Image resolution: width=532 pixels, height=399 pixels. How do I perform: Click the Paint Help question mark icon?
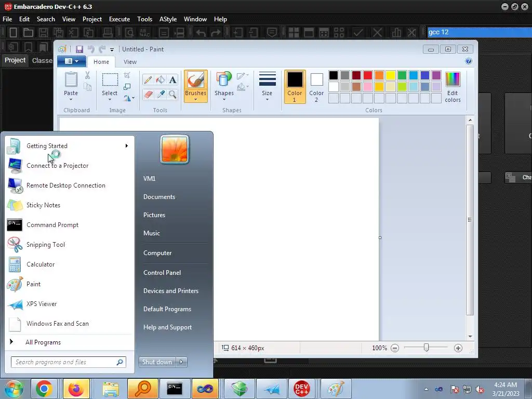coord(469,61)
